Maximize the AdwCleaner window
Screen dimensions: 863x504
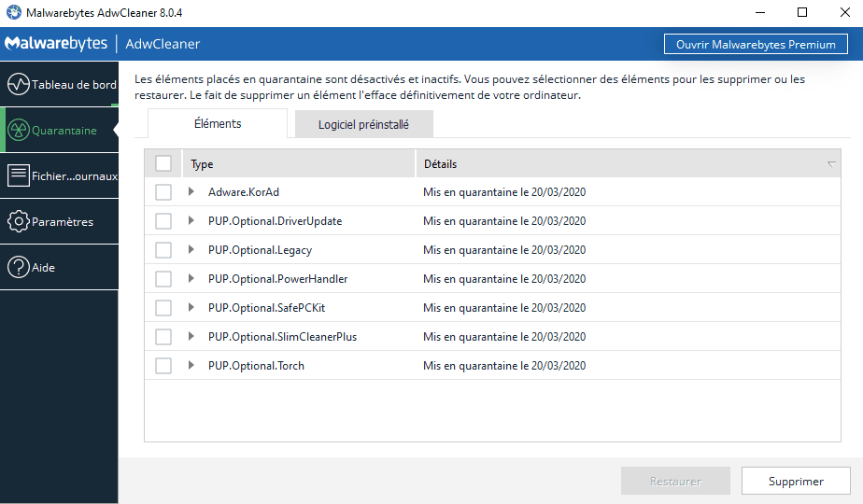coord(802,12)
